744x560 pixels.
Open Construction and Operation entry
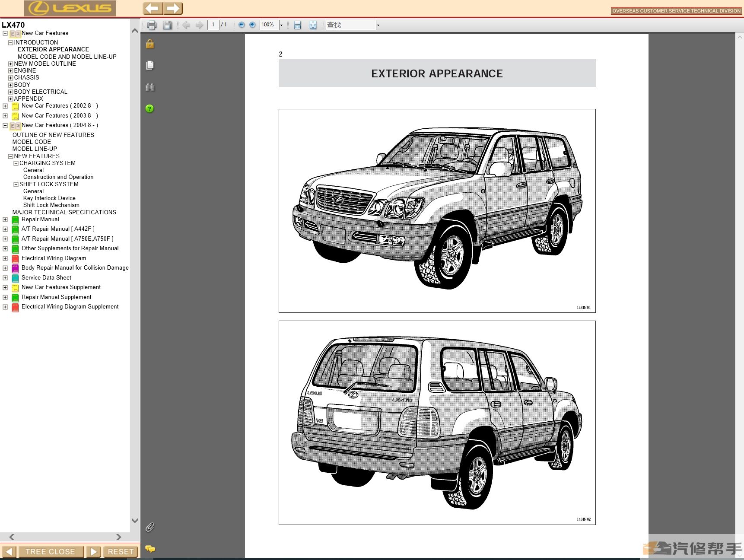58,177
